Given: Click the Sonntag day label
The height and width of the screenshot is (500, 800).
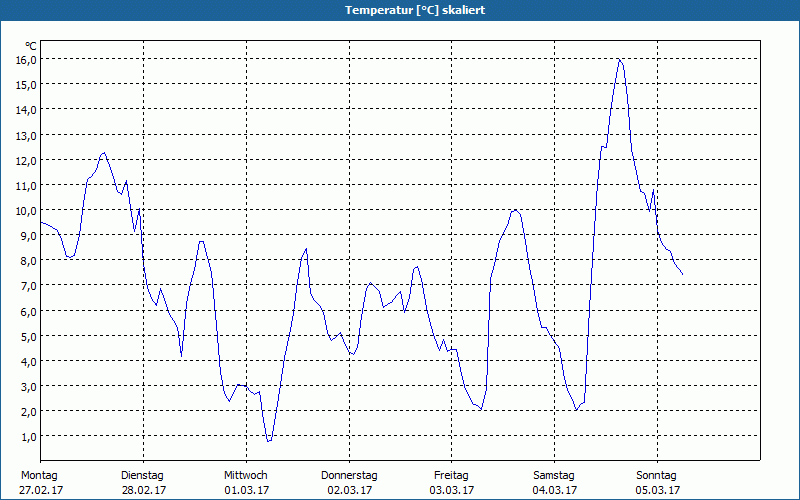Looking at the screenshot, I should click(x=656, y=476).
